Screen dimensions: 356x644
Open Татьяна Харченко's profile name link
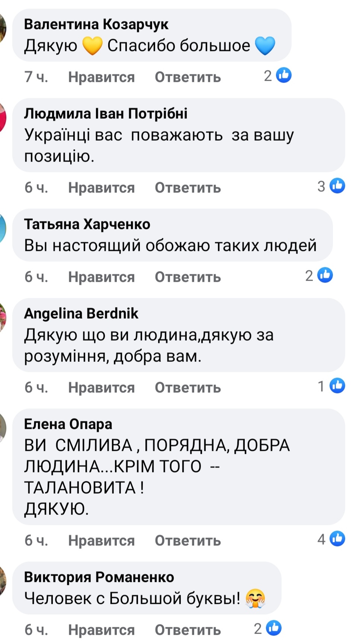(87, 224)
